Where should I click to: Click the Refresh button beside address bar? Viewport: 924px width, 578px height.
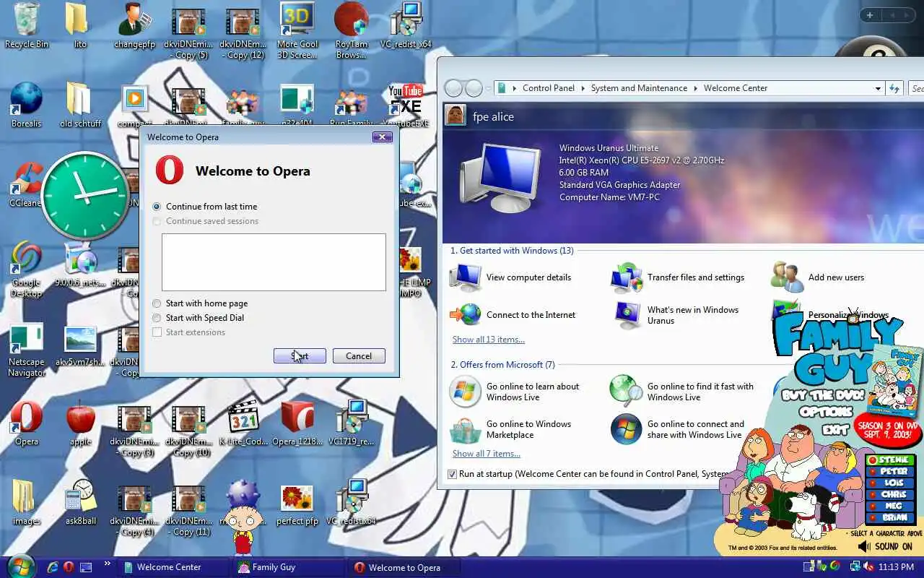[x=894, y=88]
